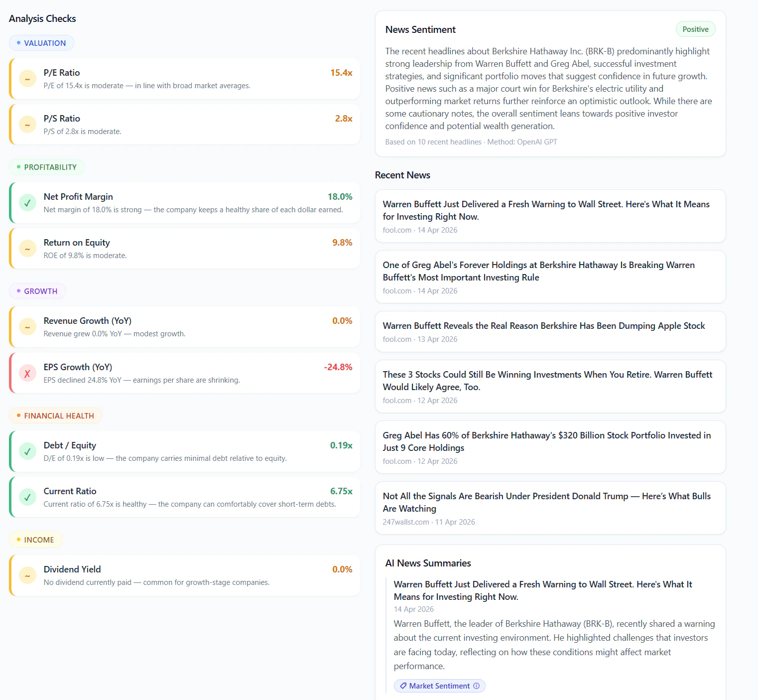Click the Dividend Yield status icon
758x700 pixels.
click(27, 575)
